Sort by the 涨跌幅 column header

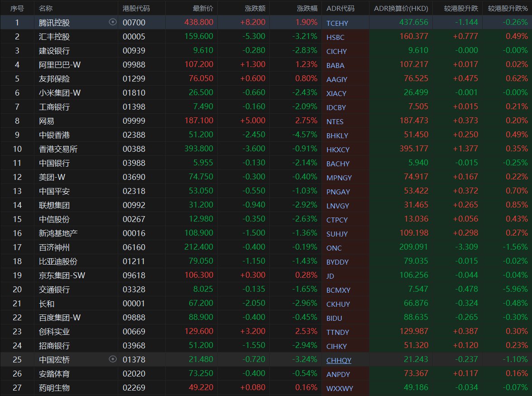tap(307, 8)
